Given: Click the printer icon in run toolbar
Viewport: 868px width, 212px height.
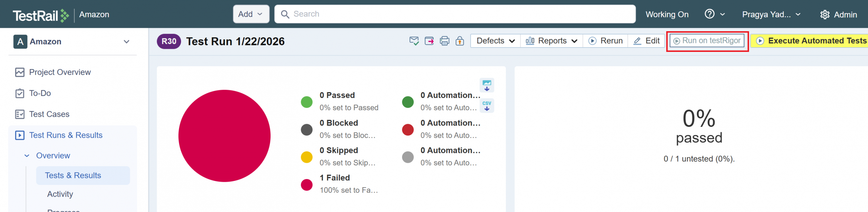Looking at the screenshot, I should point(445,41).
